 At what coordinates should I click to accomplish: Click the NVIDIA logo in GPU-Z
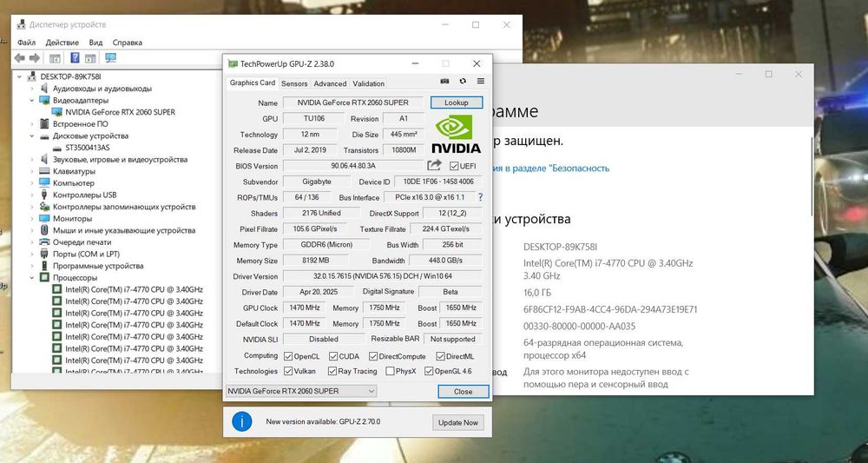click(456, 134)
